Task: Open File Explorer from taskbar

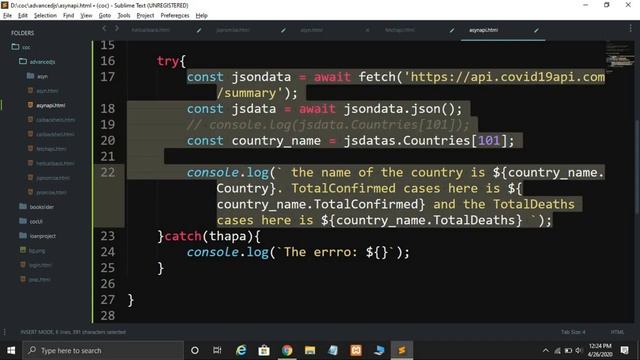Action: pyautogui.click(x=310, y=351)
